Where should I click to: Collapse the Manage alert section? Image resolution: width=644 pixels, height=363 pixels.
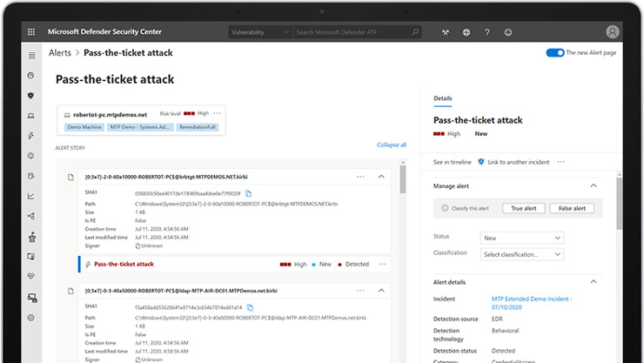pyautogui.click(x=594, y=185)
